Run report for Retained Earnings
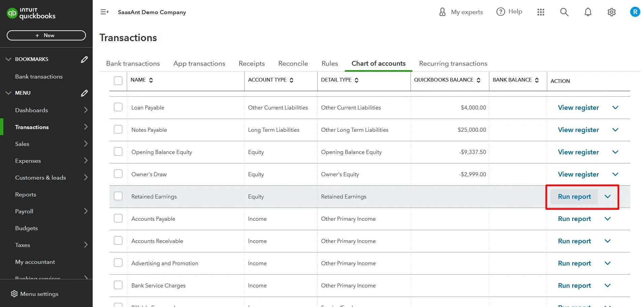The height and width of the screenshot is (307, 644). click(574, 196)
